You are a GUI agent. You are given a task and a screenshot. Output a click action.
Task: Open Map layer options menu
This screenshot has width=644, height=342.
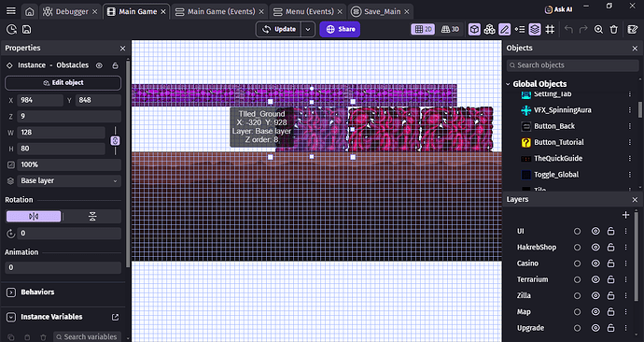(x=626, y=312)
